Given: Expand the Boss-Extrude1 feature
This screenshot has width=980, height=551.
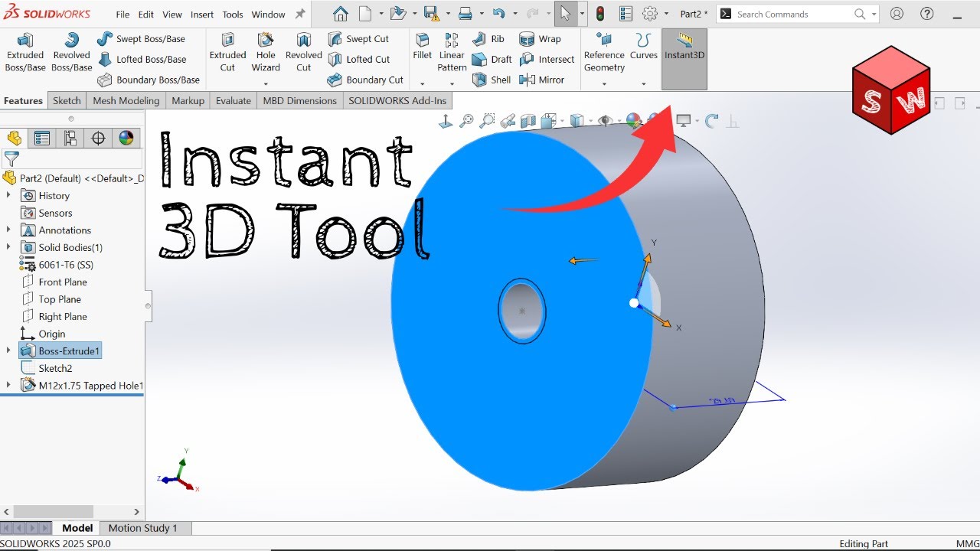Looking at the screenshot, I should pos(8,350).
